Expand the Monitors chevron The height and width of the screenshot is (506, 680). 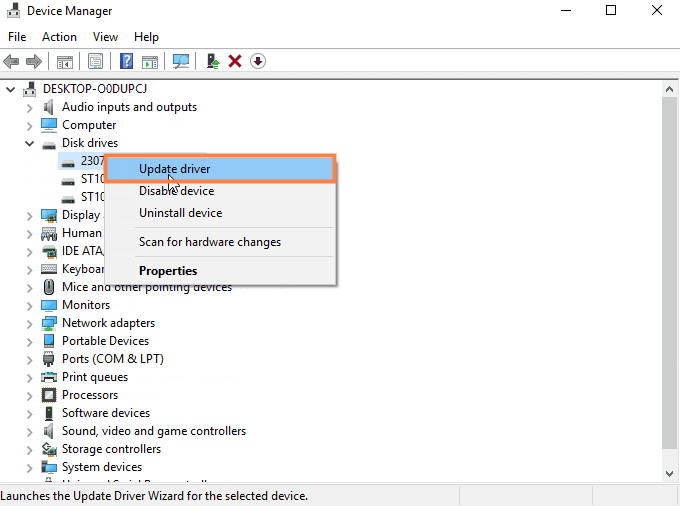pos(29,306)
